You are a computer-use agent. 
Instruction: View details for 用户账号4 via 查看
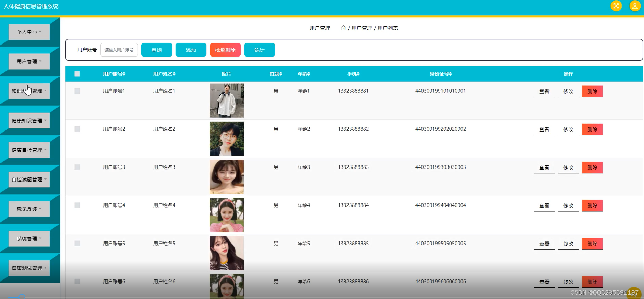click(x=544, y=205)
